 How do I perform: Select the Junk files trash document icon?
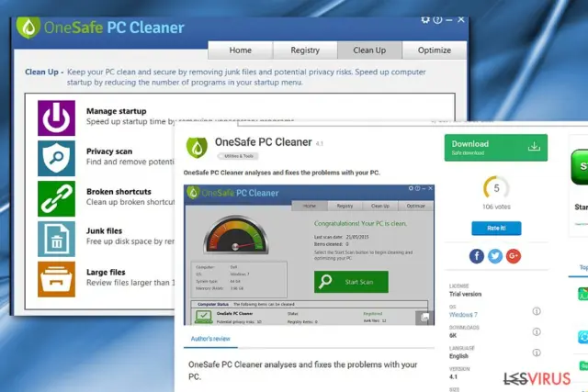[x=56, y=239]
